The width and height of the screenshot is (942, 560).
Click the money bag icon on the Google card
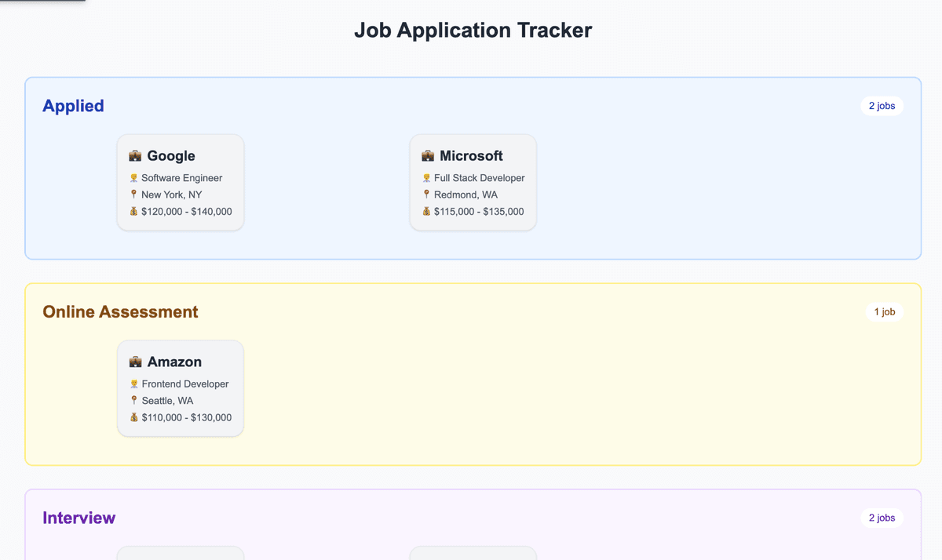click(133, 211)
